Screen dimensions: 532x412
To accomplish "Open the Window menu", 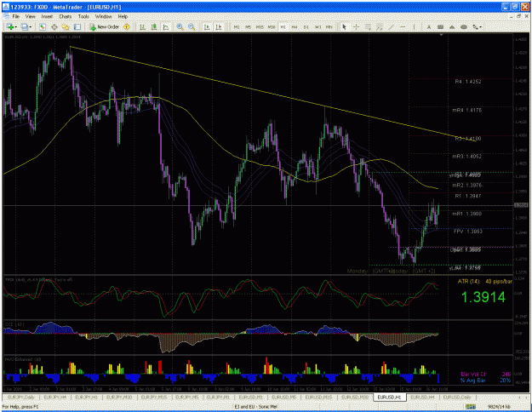I will click(x=103, y=16).
